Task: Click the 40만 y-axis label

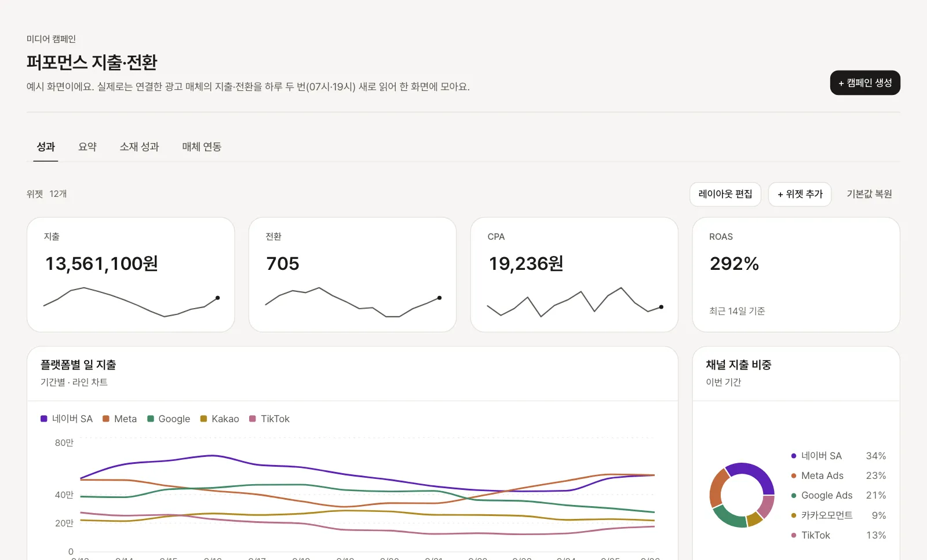Action: coord(64,495)
